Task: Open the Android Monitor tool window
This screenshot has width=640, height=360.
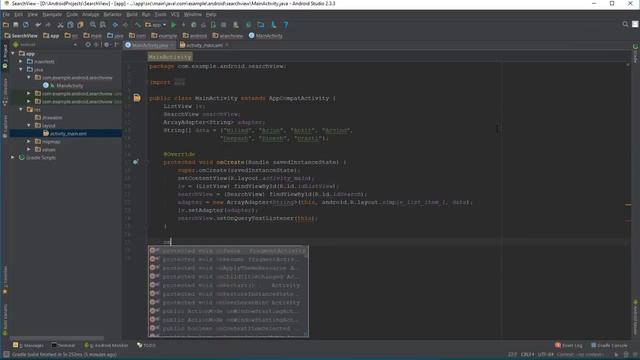Action: coord(106,345)
